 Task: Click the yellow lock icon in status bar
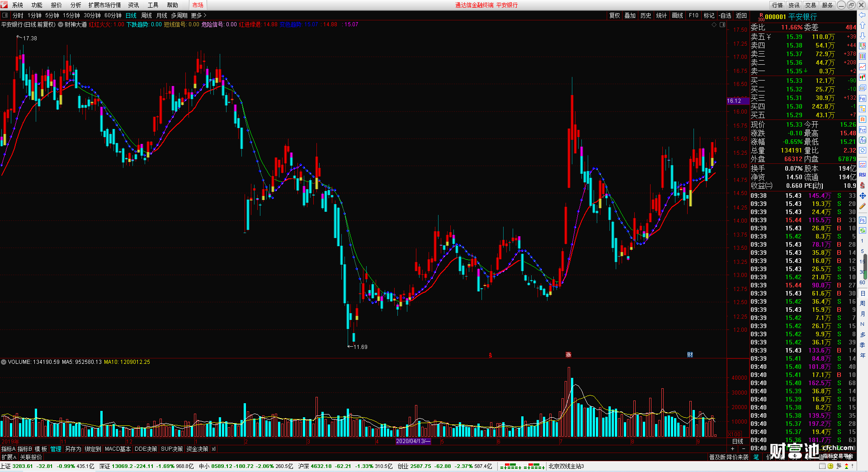(x=830, y=466)
